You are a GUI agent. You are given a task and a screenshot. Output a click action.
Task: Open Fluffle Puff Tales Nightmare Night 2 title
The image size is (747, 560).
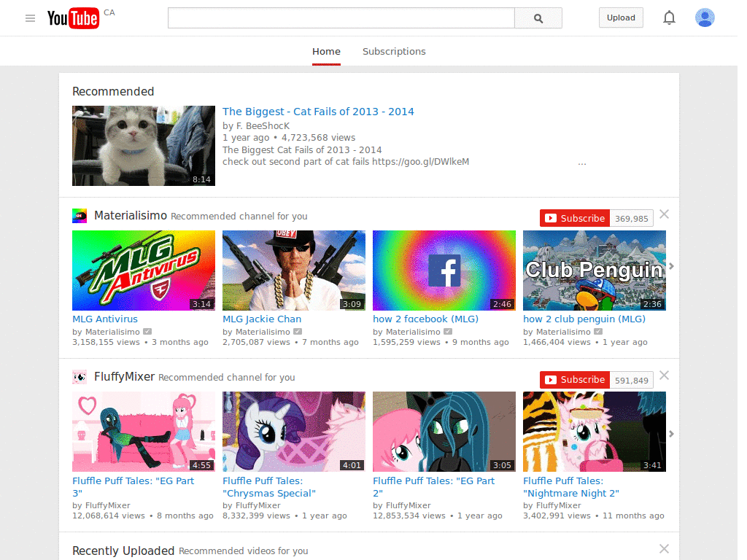[x=571, y=486]
